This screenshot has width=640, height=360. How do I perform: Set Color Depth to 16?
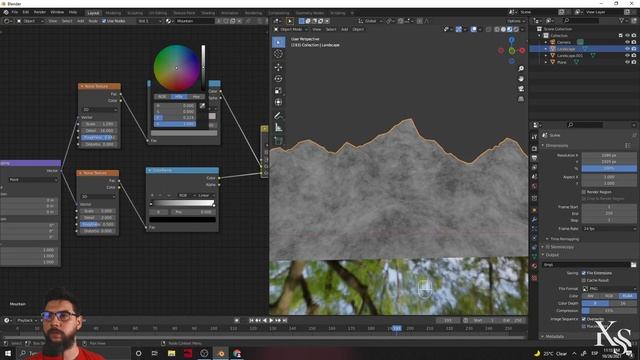622,304
